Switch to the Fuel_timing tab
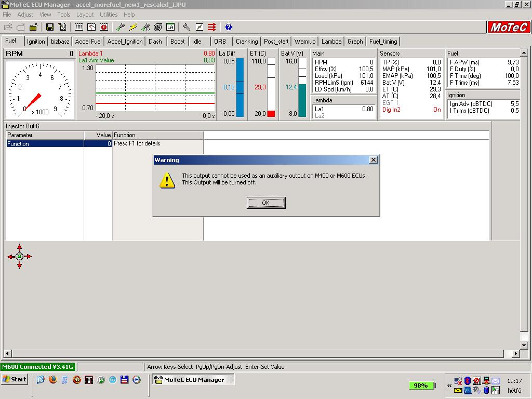The image size is (532, 399). [383, 42]
